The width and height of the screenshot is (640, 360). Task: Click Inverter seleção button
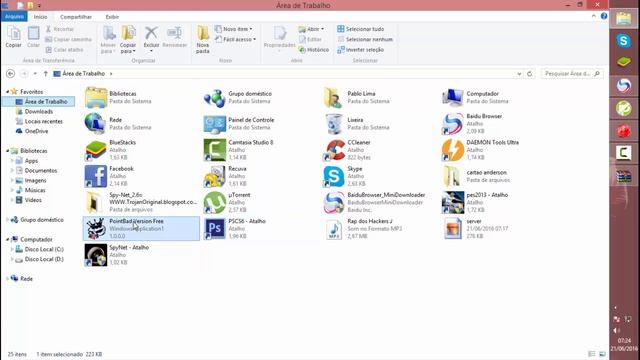tap(361, 49)
